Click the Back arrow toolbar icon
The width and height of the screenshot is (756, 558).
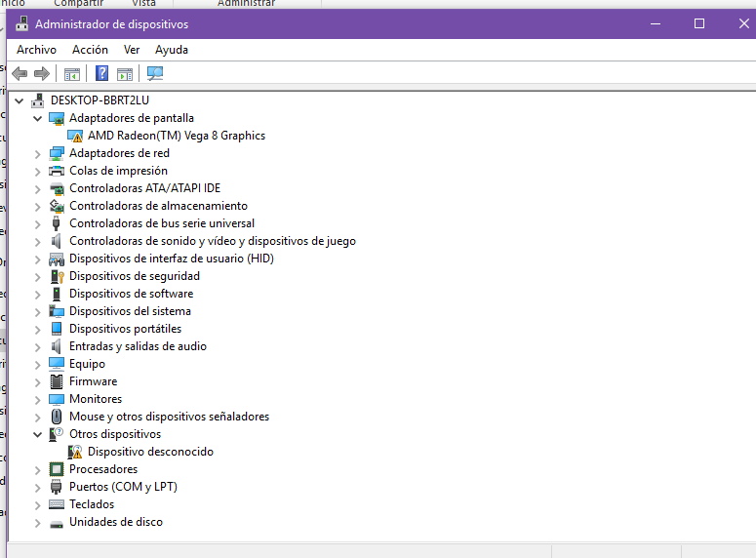pos(20,73)
